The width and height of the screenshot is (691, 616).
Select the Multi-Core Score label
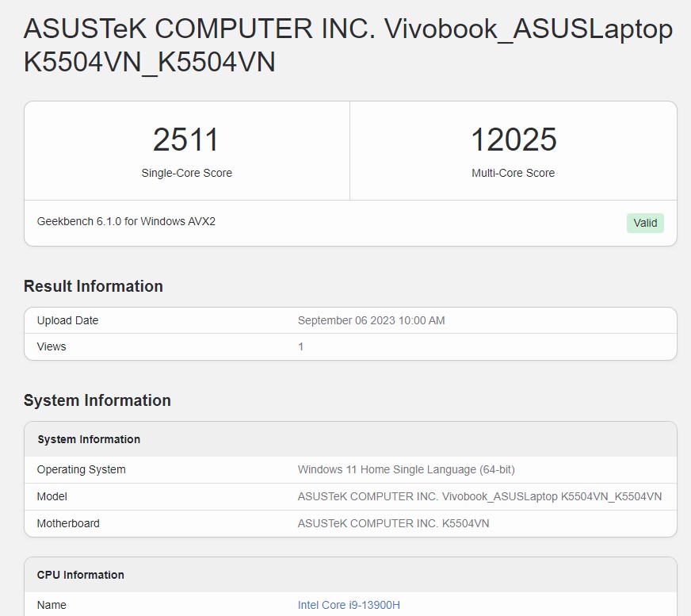[513, 173]
